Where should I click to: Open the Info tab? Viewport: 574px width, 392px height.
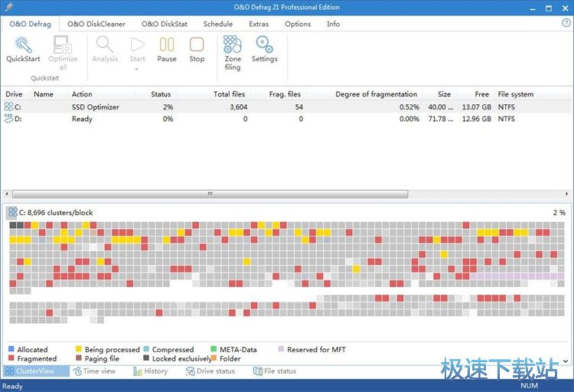coord(333,24)
